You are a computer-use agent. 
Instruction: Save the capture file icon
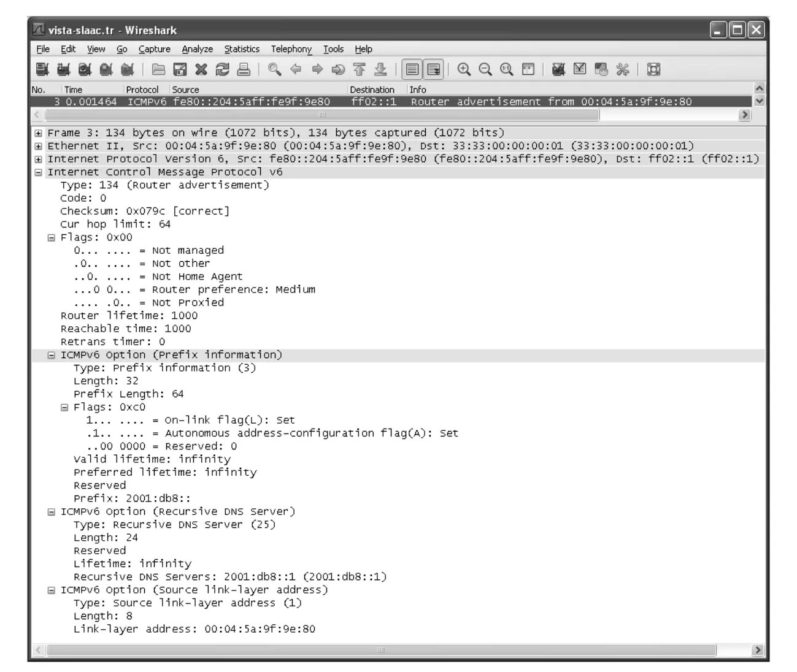click(180, 70)
